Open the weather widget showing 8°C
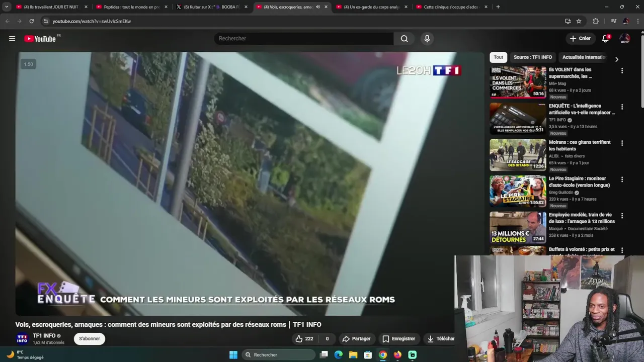This screenshot has width=644, height=362. point(25,355)
